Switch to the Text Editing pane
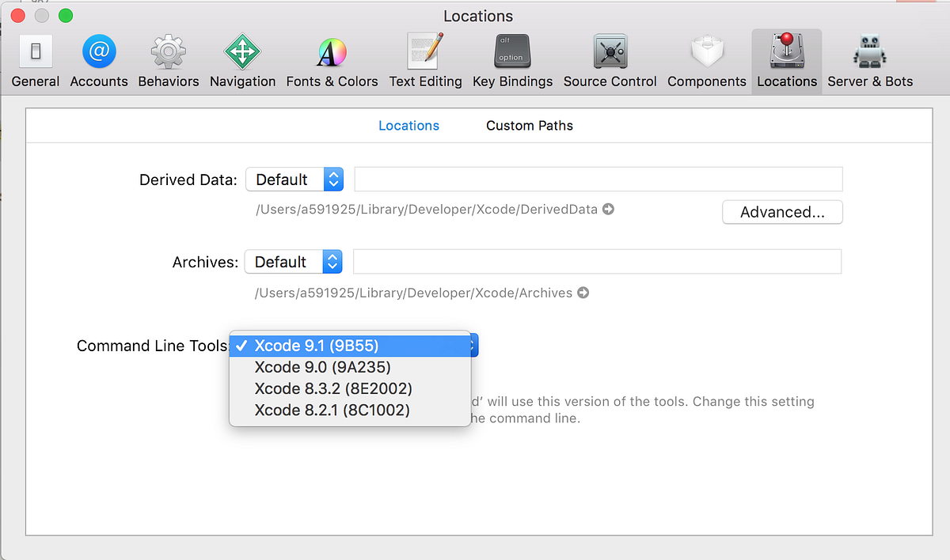 (x=425, y=59)
